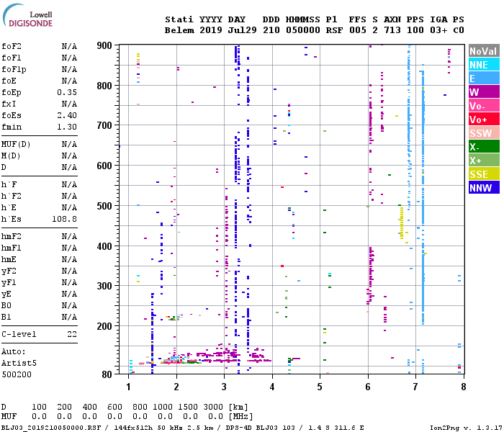Select the NNW legend swatch
The image size is (504, 432).
pyautogui.click(x=484, y=188)
